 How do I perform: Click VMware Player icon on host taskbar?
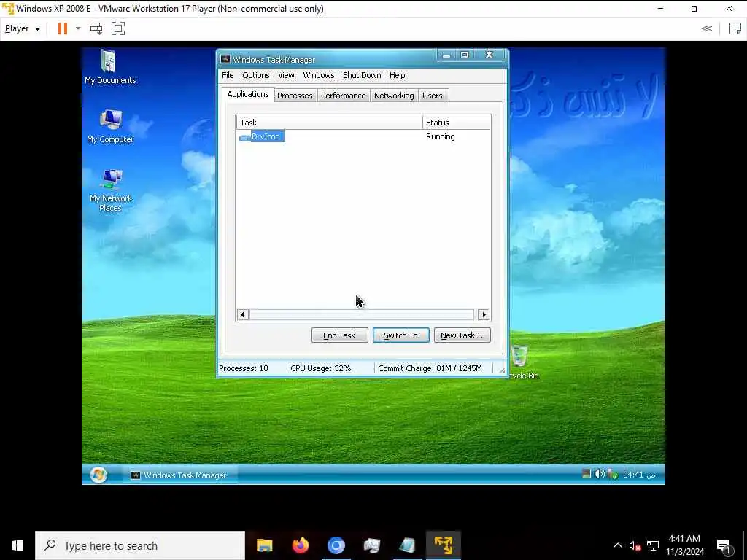tap(443, 545)
